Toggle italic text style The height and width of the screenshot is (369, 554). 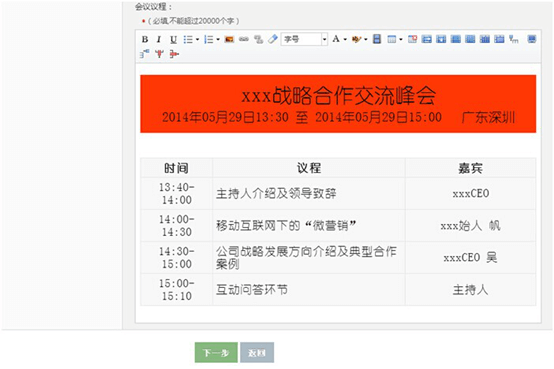coord(159,39)
